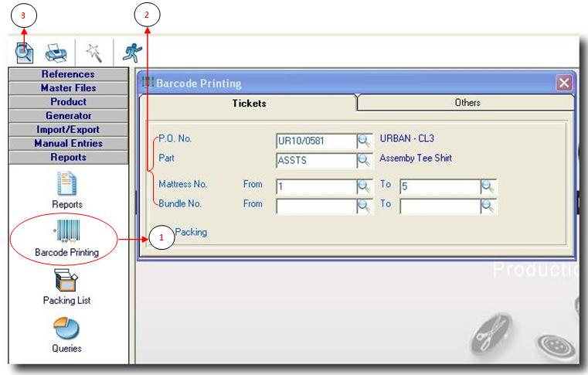Expand the References sidebar section

68,74
